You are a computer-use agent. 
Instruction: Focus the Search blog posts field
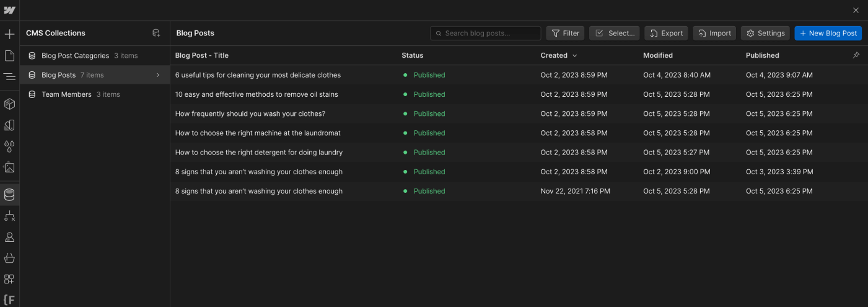pyautogui.click(x=486, y=33)
